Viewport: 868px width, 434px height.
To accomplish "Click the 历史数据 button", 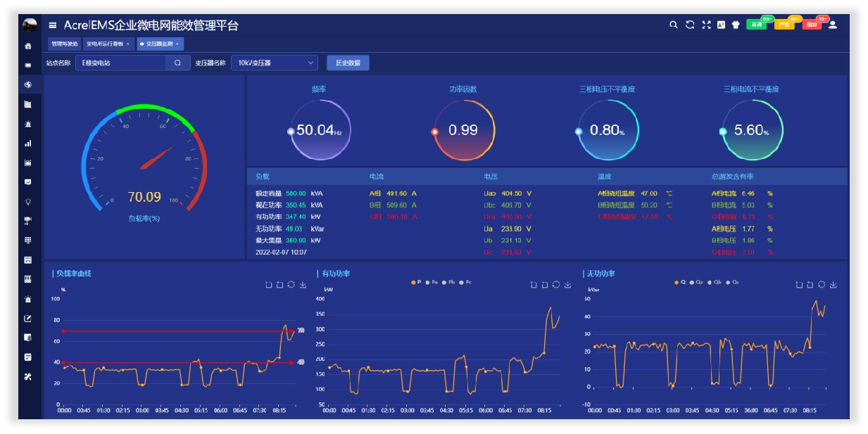I will coord(348,63).
